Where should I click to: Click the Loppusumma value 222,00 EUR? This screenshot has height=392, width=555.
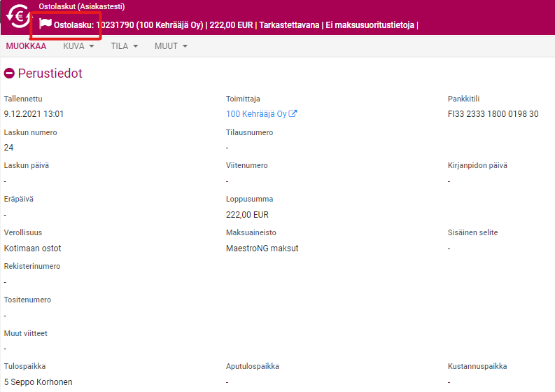pos(247,215)
